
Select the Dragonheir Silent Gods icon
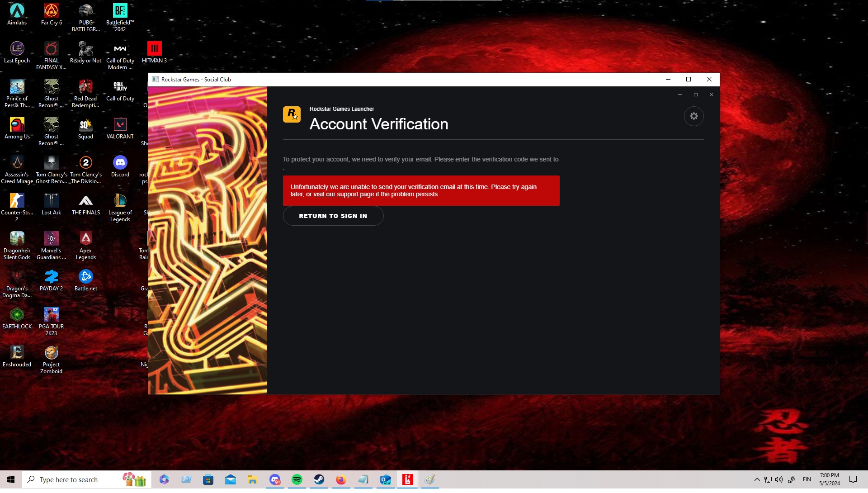click(17, 246)
